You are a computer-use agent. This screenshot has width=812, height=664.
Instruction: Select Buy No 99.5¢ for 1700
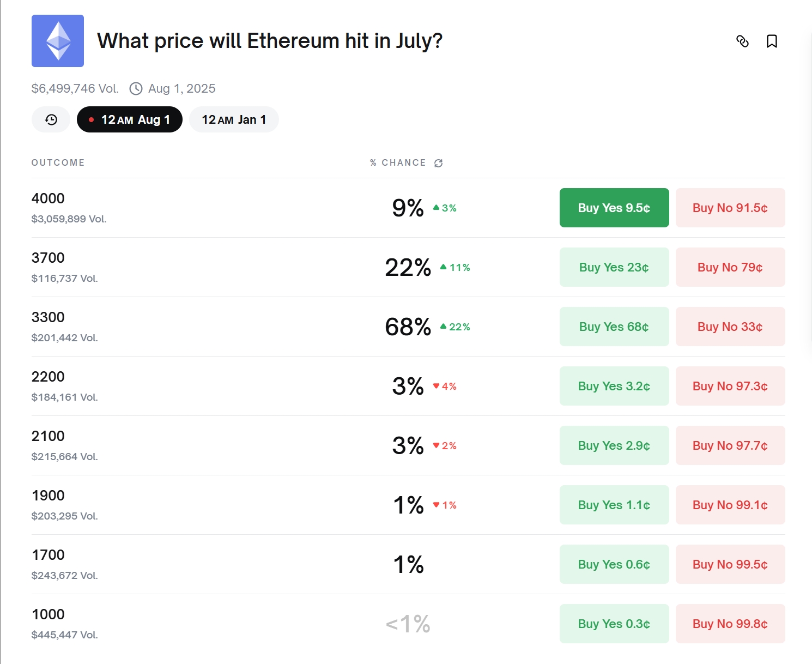coord(730,564)
